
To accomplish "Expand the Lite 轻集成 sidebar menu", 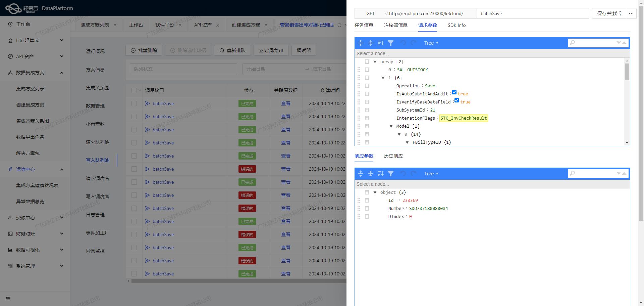I will pyautogui.click(x=35, y=40).
